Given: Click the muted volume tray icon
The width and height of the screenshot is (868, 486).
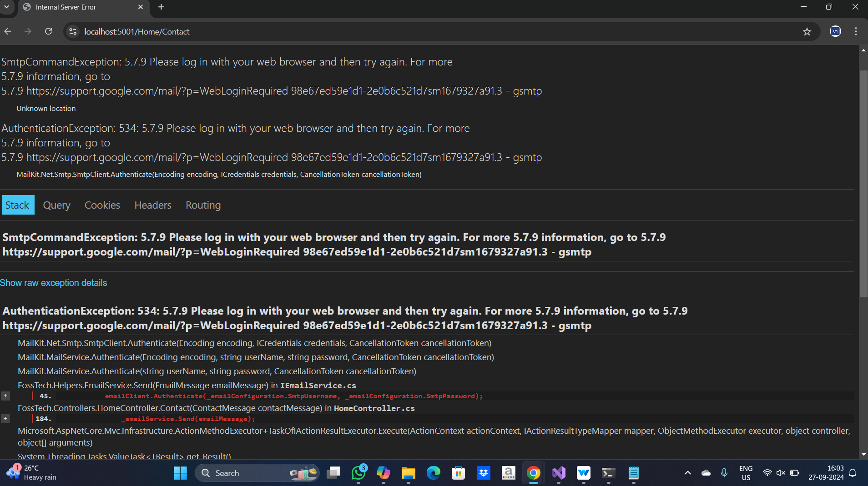Looking at the screenshot, I should click(x=781, y=473).
